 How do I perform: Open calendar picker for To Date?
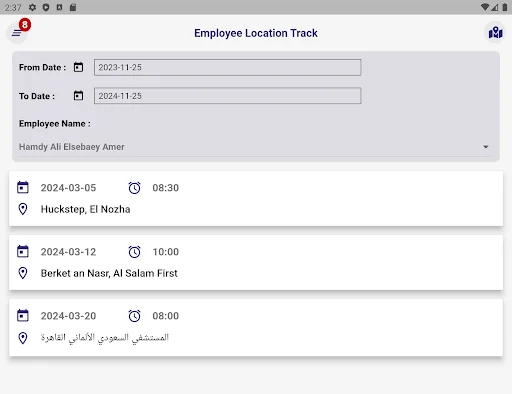[x=78, y=96]
